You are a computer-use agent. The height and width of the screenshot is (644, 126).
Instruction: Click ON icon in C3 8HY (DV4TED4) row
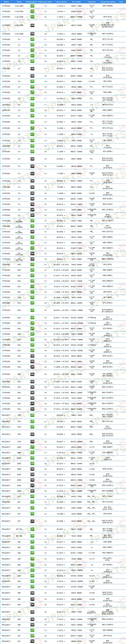tap(32, 166)
